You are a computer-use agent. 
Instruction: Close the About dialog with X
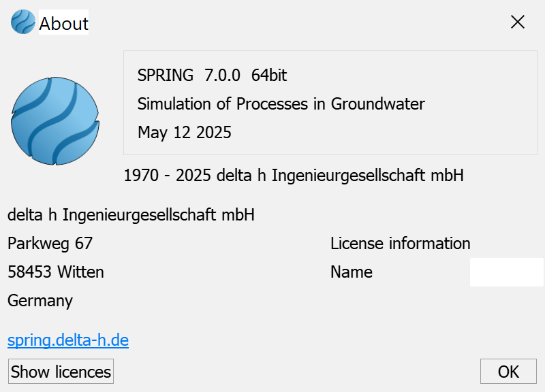[518, 22]
